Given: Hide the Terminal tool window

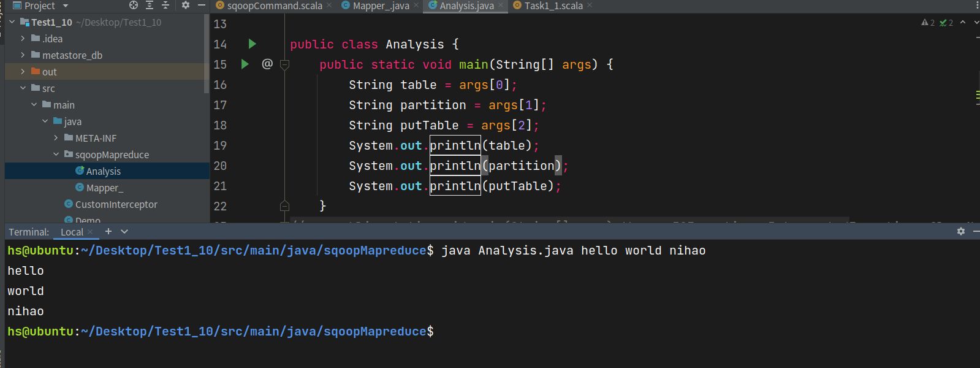Looking at the screenshot, I should pyautogui.click(x=976, y=231).
